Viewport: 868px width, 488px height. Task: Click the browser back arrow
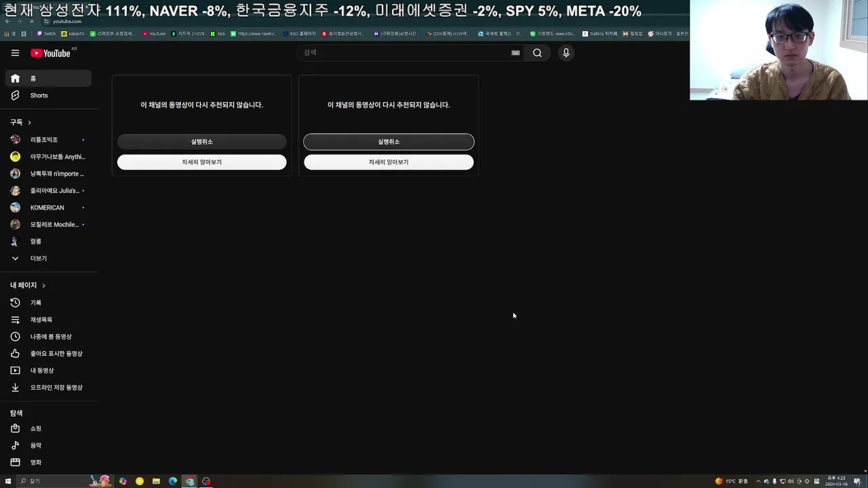[7, 22]
